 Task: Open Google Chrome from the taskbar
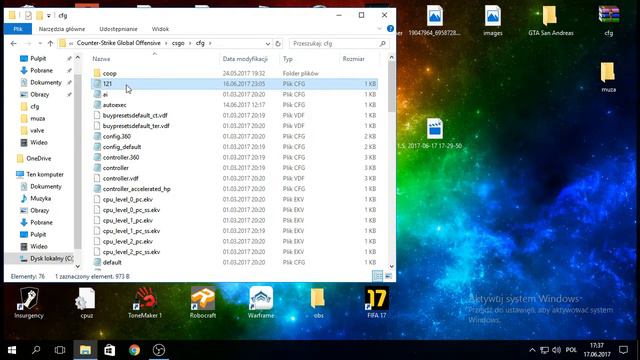tap(134, 350)
